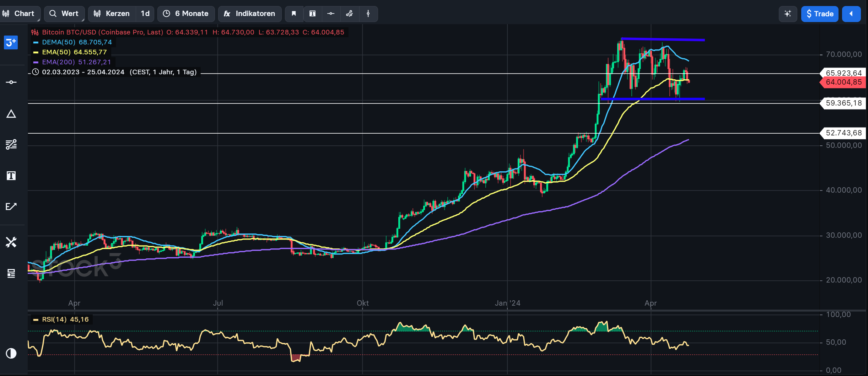Screen dimensions: 868x376
Task: Click the blue stock3 plus logo icon
Action: pyautogui.click(x=11, y=43)
